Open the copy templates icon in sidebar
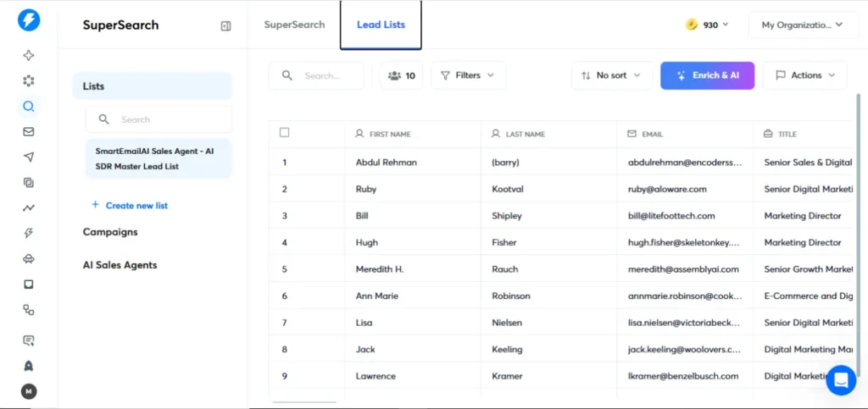 pyautogui.click(x=29, y=182)
